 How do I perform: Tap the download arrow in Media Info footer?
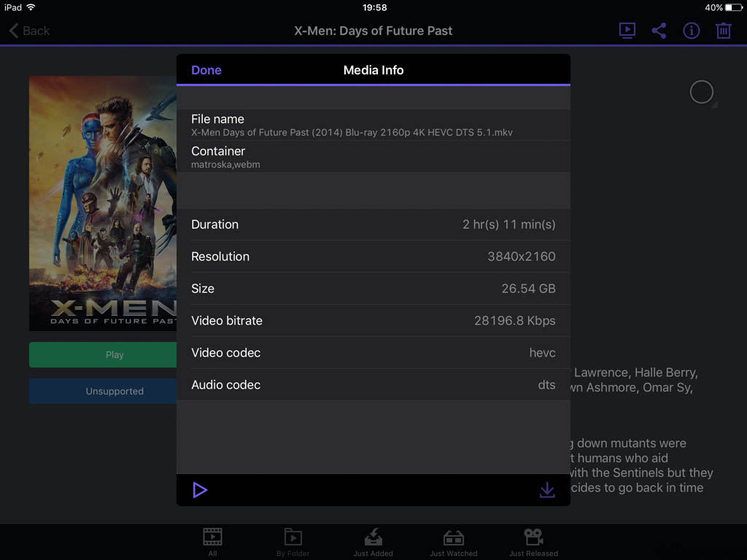(547, 490)
